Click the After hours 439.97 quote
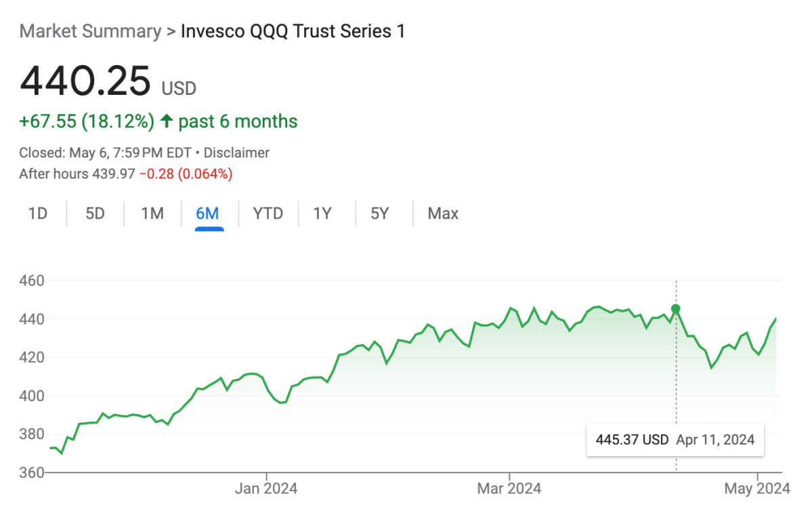Viewport: 812px width, 513px height. pyautogui.click(x=77, y=174)
